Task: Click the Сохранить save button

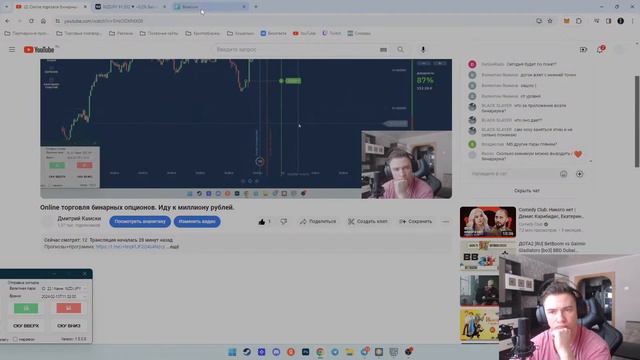Action: (x=416, y=222)
